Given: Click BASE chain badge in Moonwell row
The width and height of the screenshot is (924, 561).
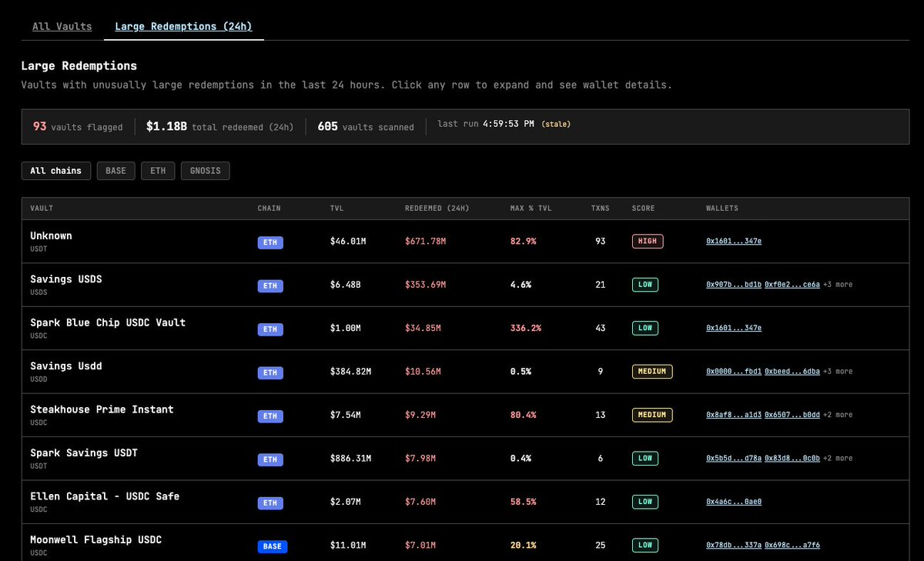Looking at the screenshot, I should 273,546.
